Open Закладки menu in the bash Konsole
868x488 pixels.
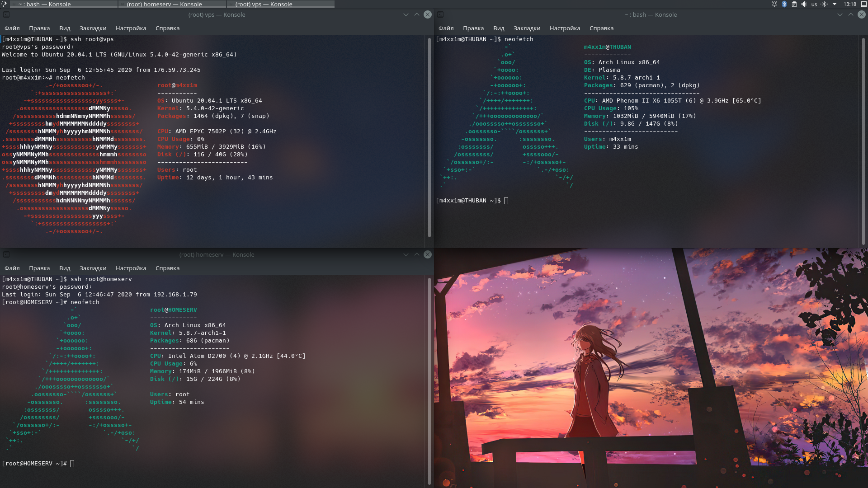tap(527, 28)
